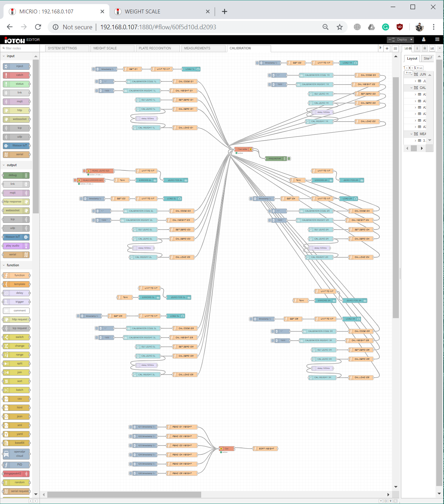Trigger the timestamp inject feeding GET ID1

[94, 69]
